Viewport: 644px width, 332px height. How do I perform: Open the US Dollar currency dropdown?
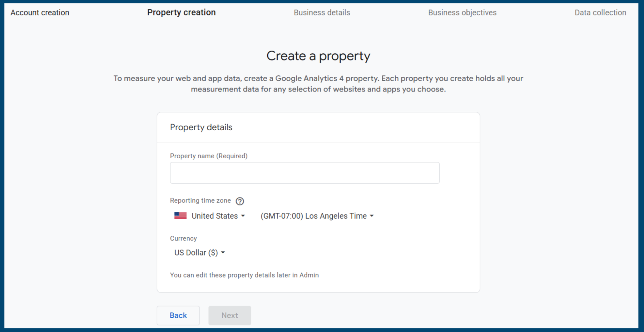click(x=200, y=253)
